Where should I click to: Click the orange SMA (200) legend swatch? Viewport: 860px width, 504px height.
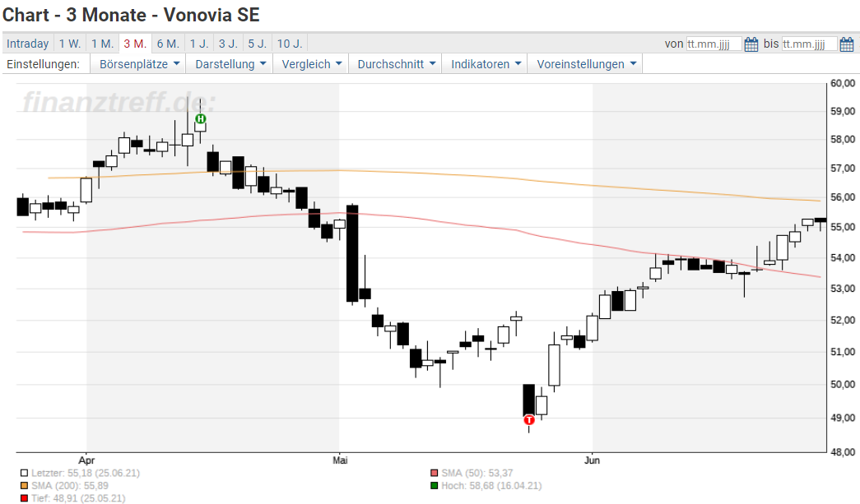click(24, 485)
